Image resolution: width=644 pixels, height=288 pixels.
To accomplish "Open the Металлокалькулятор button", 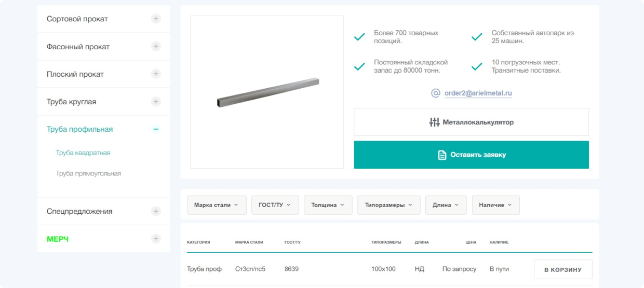I will point(471,122).
